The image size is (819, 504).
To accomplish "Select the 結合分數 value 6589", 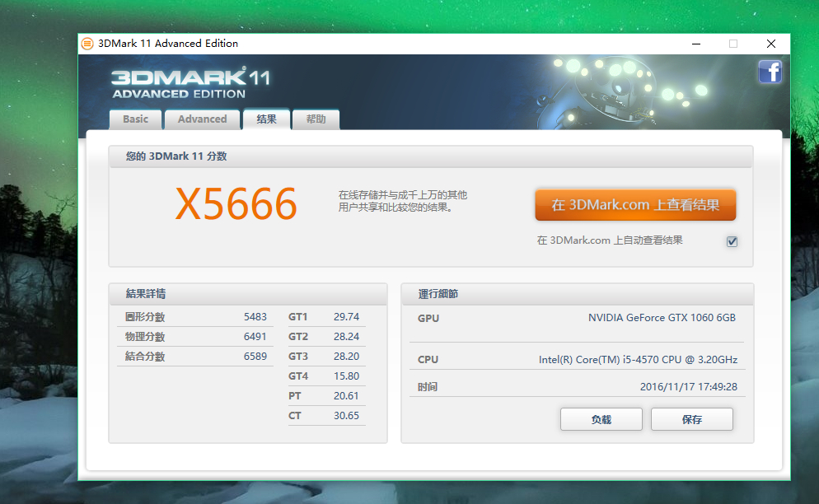I will pyautogui.click(x=255, y=357).
